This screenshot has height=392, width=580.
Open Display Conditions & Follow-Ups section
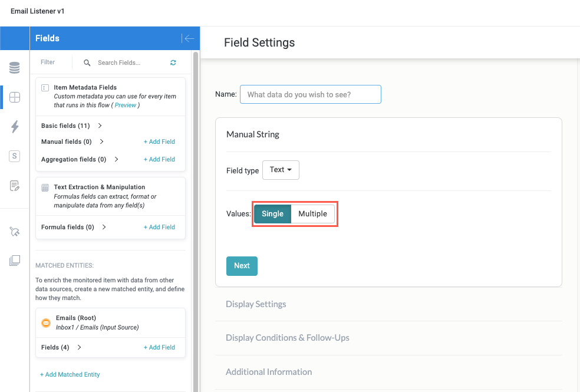tap(287, 338)
